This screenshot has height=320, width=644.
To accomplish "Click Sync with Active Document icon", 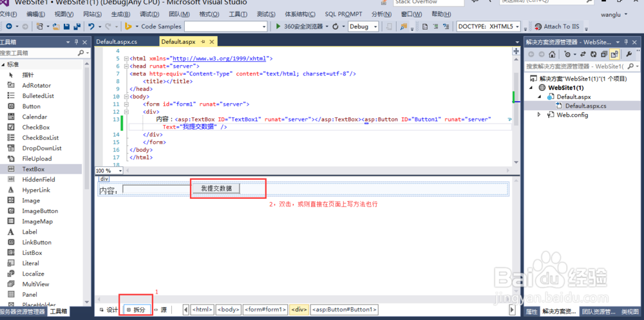I will pos(583,54).
